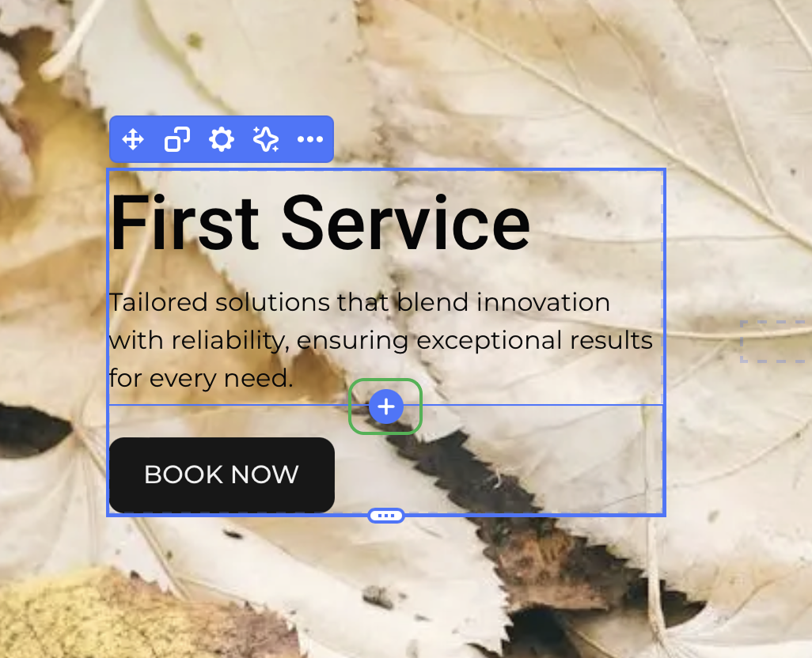Click the AI sparkle assistant icon
Screen dimensions: 812x658
click(x=266, y=139)
